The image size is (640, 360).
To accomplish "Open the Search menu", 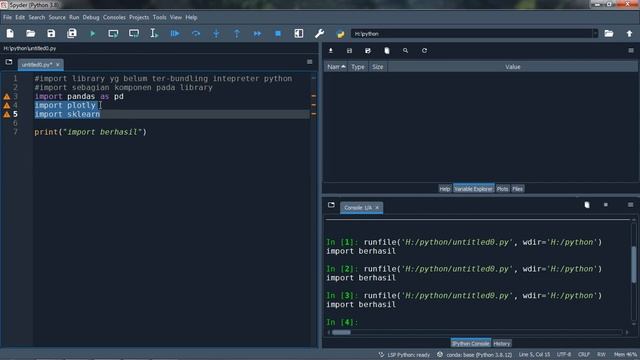I will click(x=37, y=18).
